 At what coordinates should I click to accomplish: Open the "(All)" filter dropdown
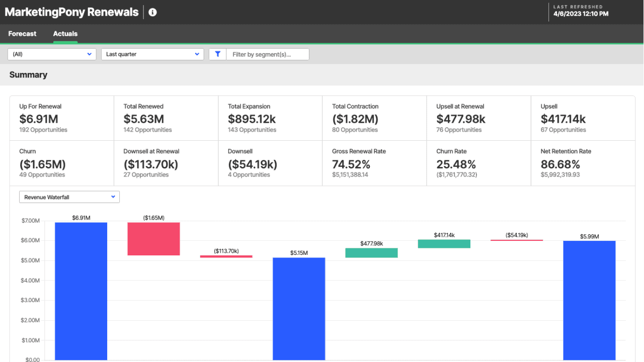(x=51, y=54)
